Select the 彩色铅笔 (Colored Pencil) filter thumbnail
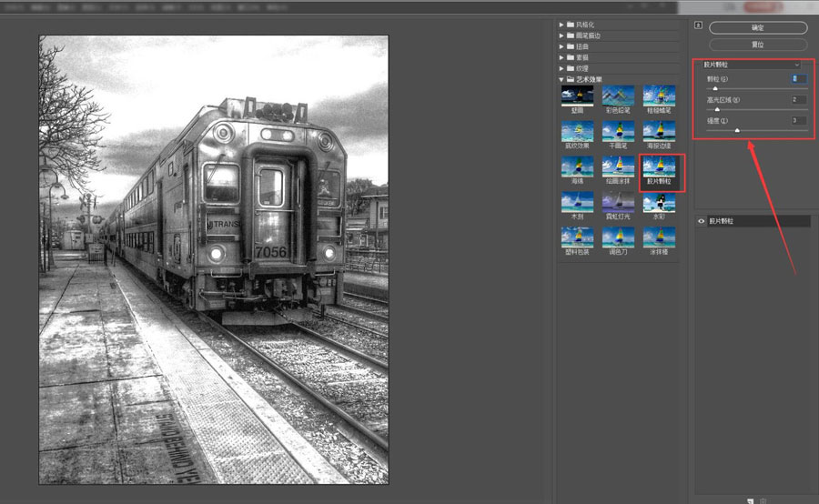This screenshot has width=819, height=504. [x=618, y=96]
